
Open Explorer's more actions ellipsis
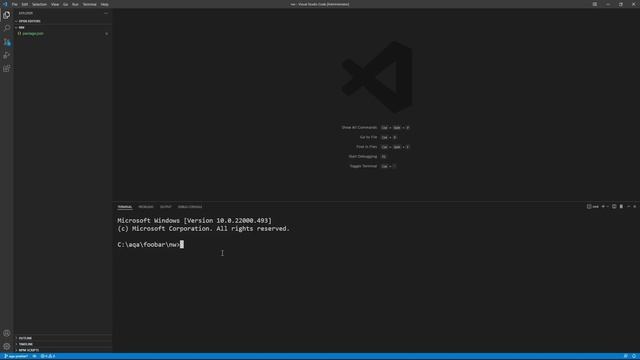[x=106, y=13]
